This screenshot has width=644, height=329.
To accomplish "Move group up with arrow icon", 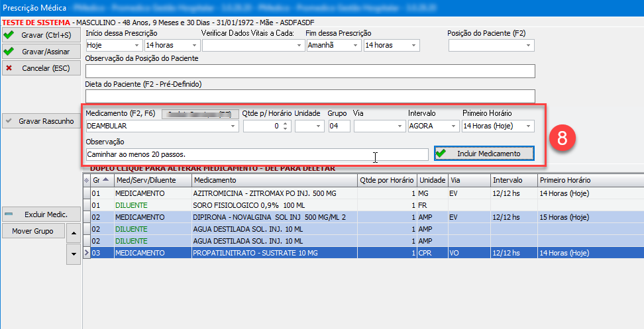I will [74, 232].
